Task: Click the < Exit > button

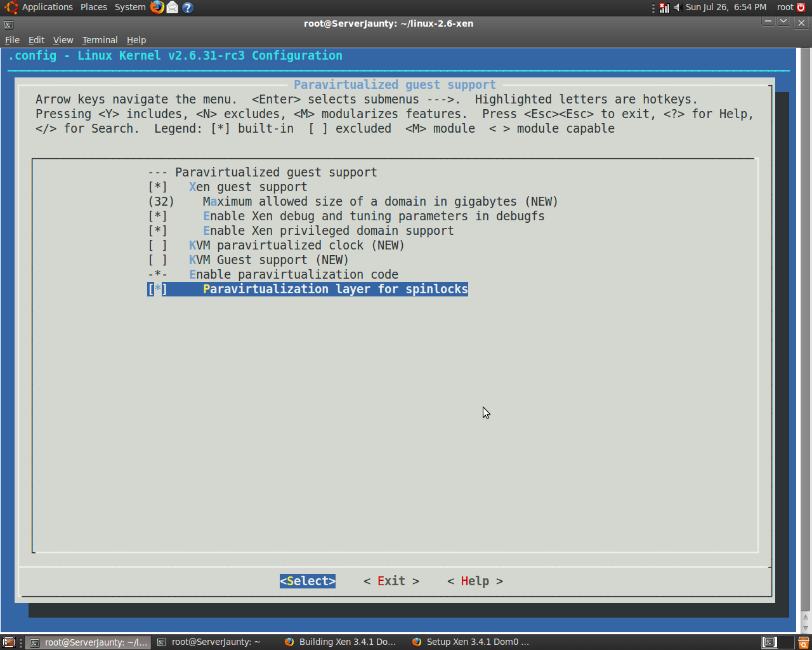Action: point(391,581)
